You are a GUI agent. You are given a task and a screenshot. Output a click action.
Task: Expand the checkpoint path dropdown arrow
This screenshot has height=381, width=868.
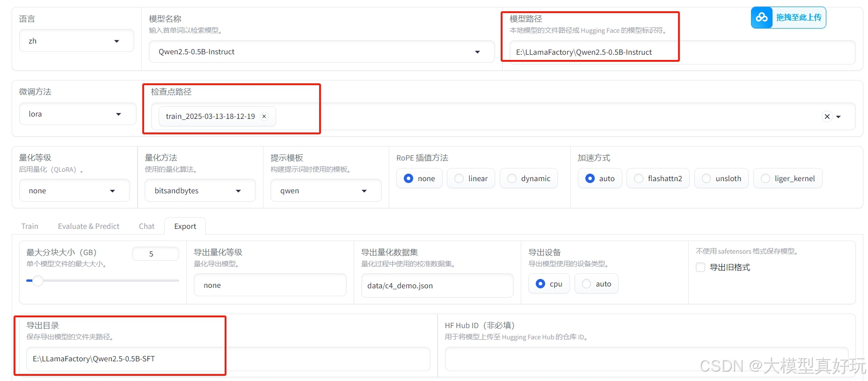[x=839, y=117]
